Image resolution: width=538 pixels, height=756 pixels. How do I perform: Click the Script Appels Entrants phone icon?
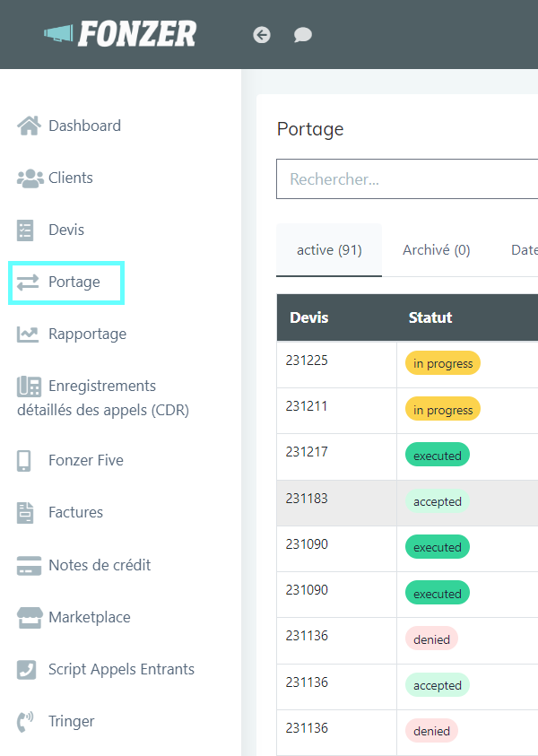pos(26,670)
